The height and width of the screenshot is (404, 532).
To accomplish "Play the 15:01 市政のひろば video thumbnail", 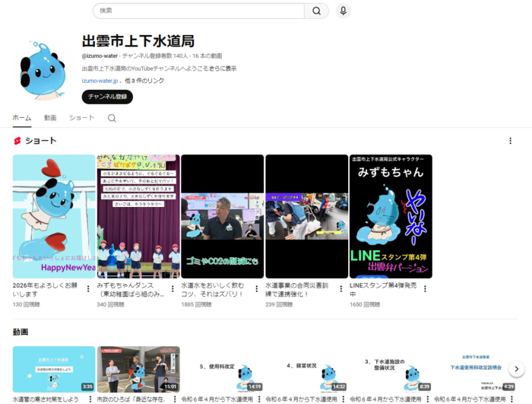I will (x=138, y=369).
